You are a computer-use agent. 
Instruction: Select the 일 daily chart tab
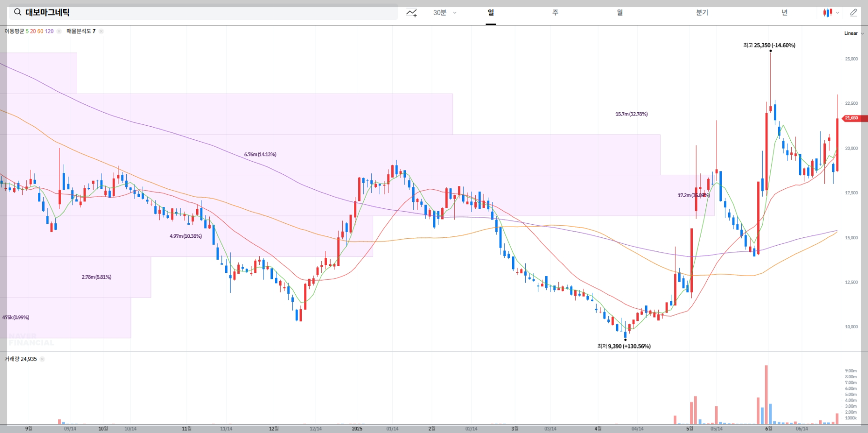pos(491,13)
